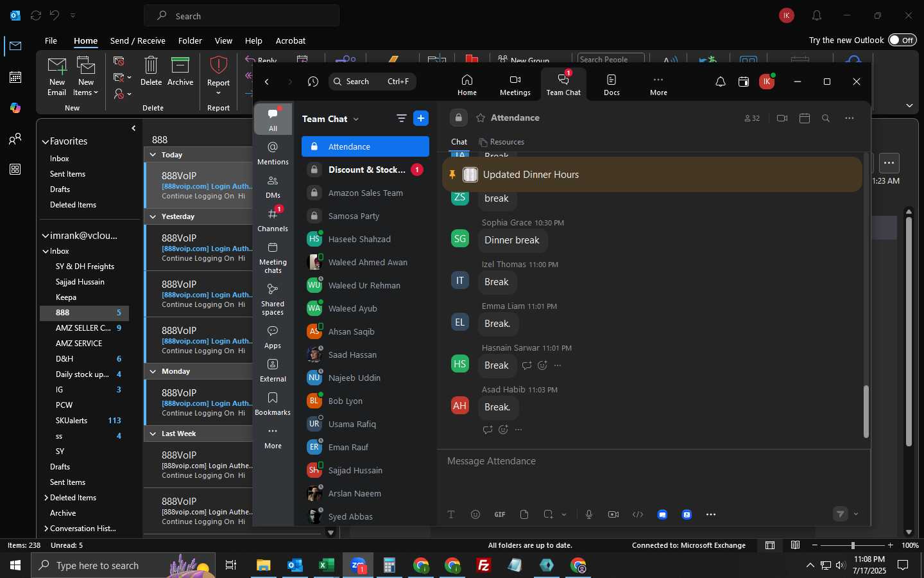Insert a code snippet in composer
924x578 pixels.
(x=638, y=514)
